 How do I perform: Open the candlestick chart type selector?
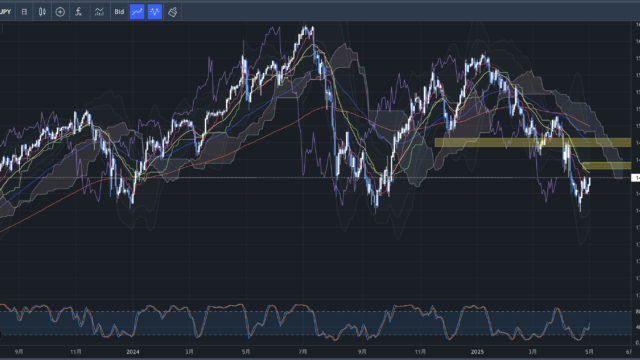point(42,12)
